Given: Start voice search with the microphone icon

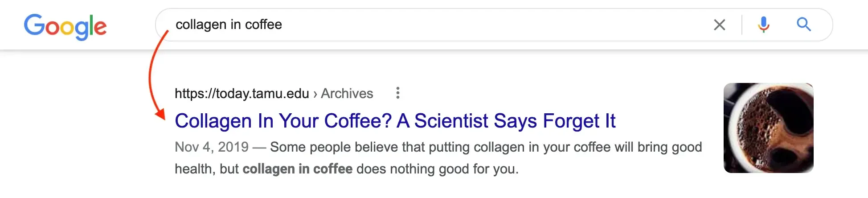Looking at the screenshot, I should pos(763,25).
